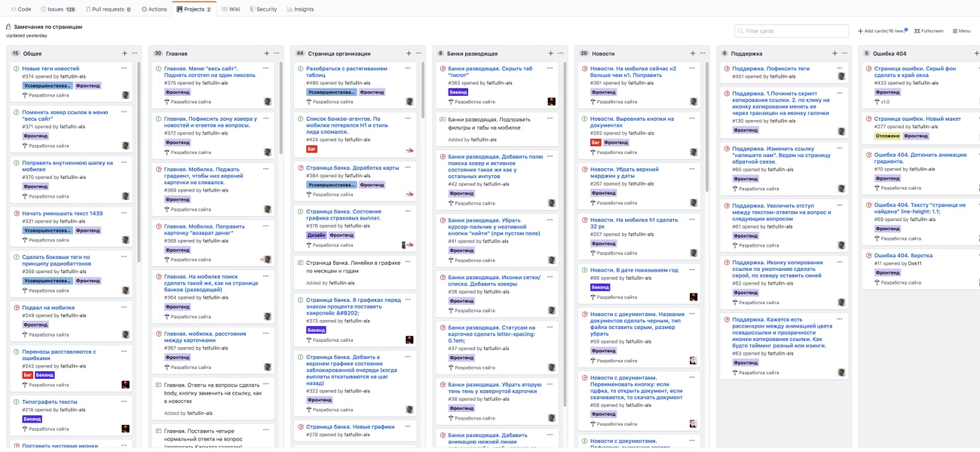The image size is (980, 452).
Task: Open the column menu for Банки разводящая
Action: point(560,54)
